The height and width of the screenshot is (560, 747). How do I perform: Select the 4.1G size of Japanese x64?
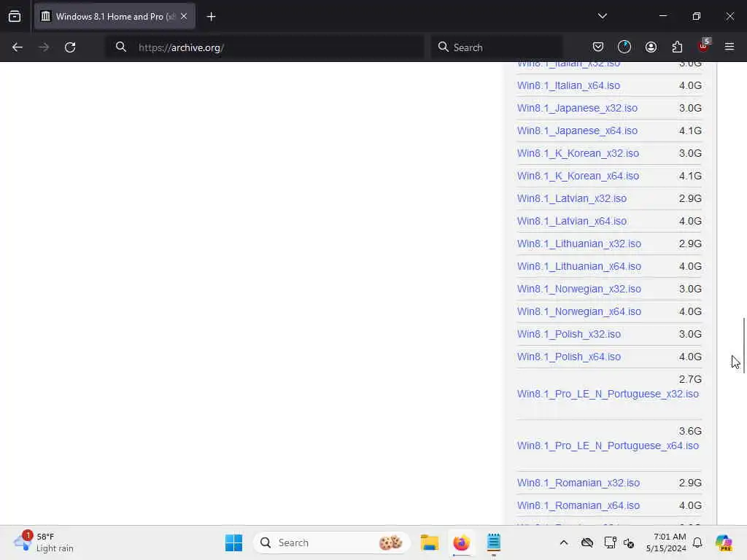click(690, 131)
